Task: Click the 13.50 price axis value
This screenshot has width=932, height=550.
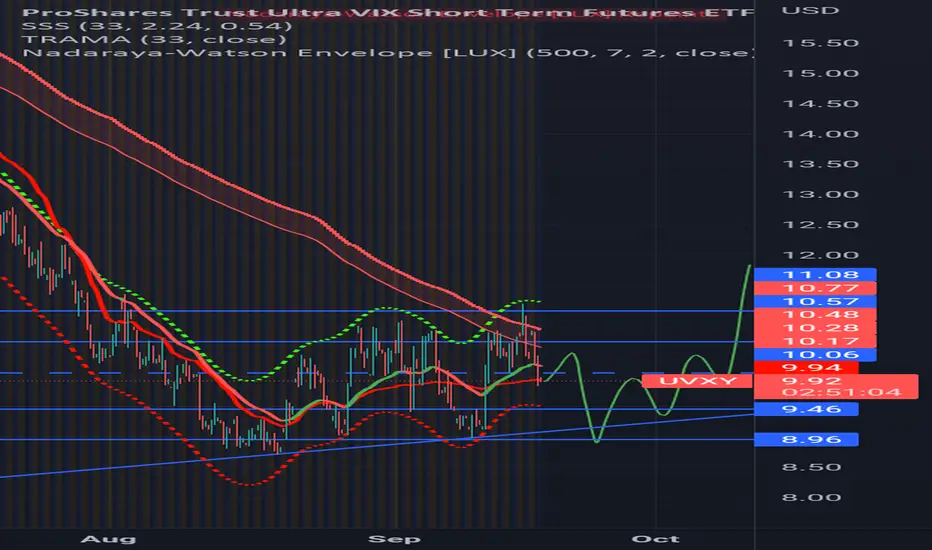Action: (821, 164)
